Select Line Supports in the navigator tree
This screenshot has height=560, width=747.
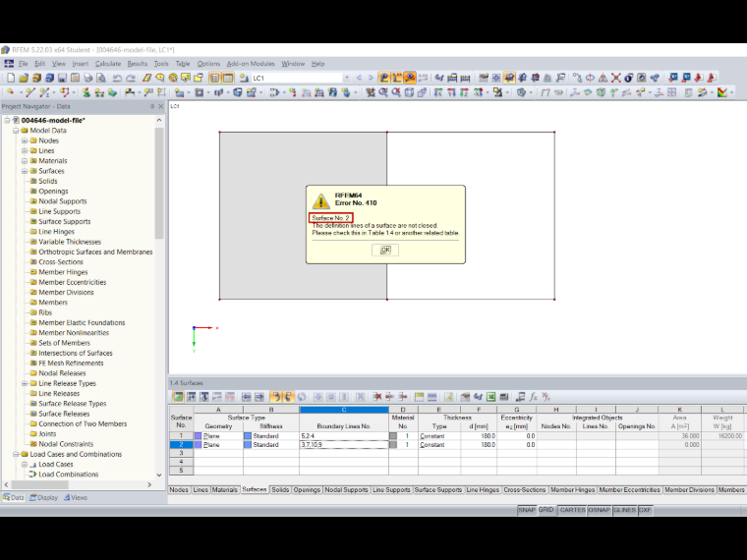point(60,211)
